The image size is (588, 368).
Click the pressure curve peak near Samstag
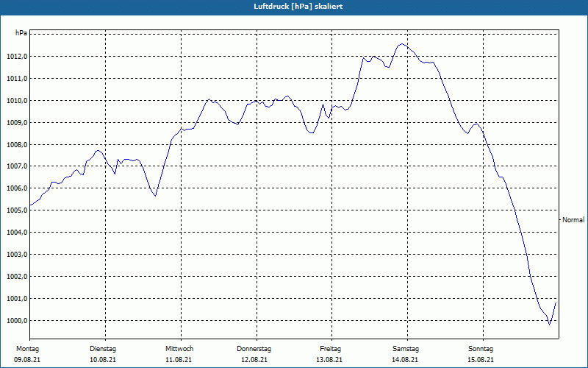click(x=402, y=44)
